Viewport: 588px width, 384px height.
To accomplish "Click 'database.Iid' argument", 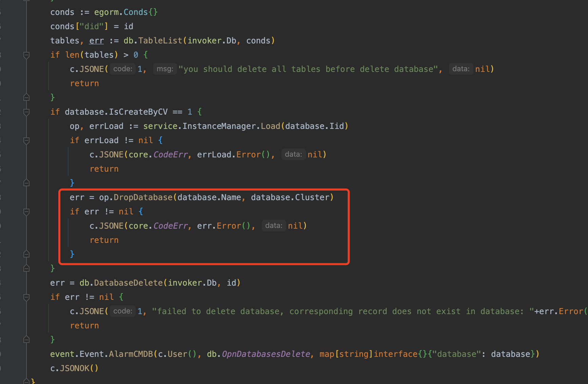I will (x=314, y=126).
